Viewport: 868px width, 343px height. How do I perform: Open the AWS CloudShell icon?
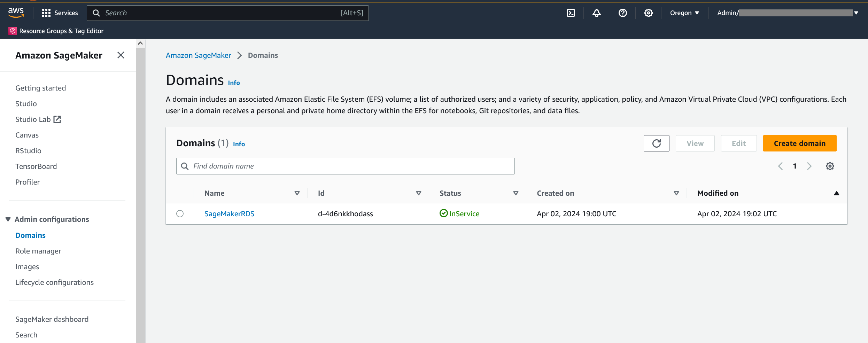click(x=571, y=13)
